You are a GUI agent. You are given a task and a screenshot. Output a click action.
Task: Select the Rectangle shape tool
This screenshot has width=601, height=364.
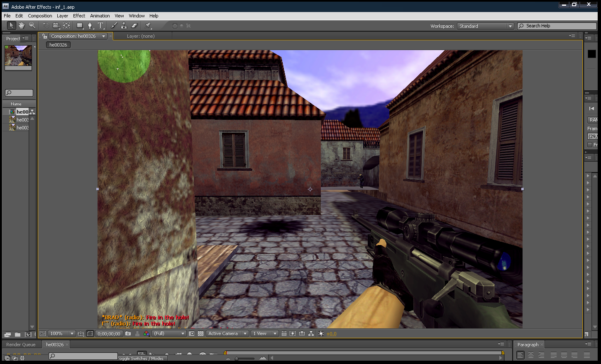tap(80, 26)
